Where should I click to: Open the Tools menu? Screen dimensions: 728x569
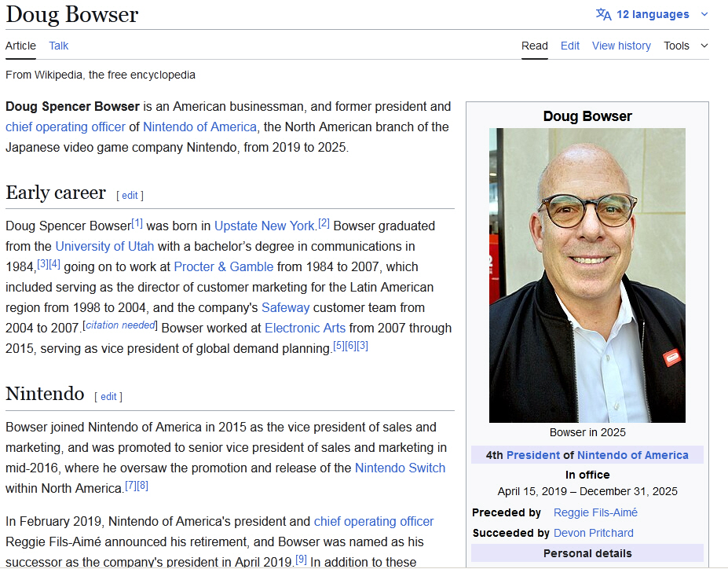pos(676,46)
